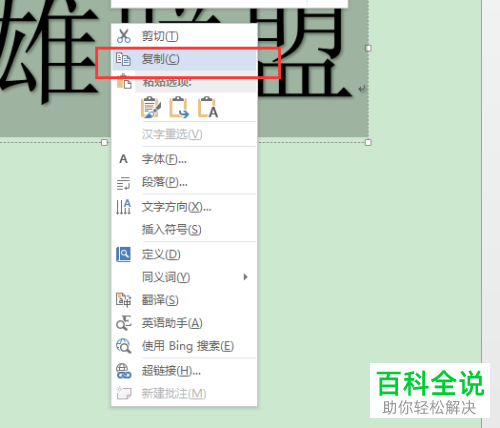The width and height of the screenshot is (500, 428).
Task: Click the Hyperlink chain icon
Action: [x=123, y=371]
